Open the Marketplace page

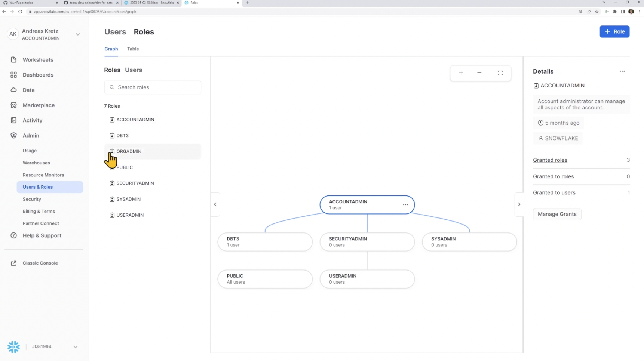(x=39, y=105)
